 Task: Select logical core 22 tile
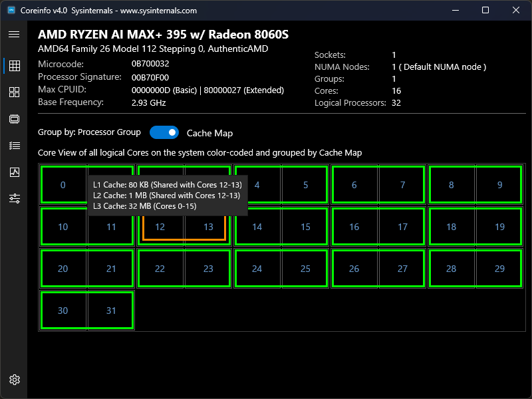tap(160, 269)
